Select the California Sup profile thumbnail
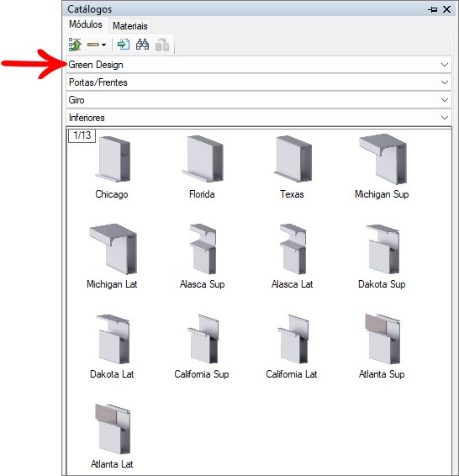The image size is (459, 476). (x=203, y=339)
